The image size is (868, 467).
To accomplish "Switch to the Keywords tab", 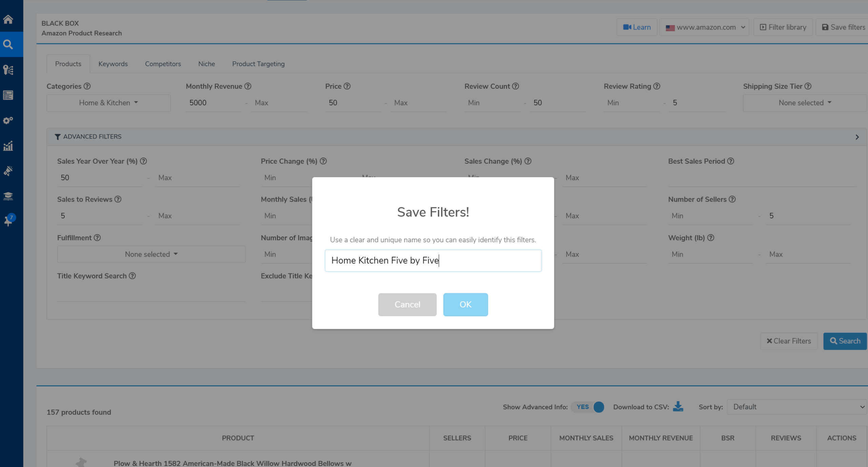I will click(113, 64).
